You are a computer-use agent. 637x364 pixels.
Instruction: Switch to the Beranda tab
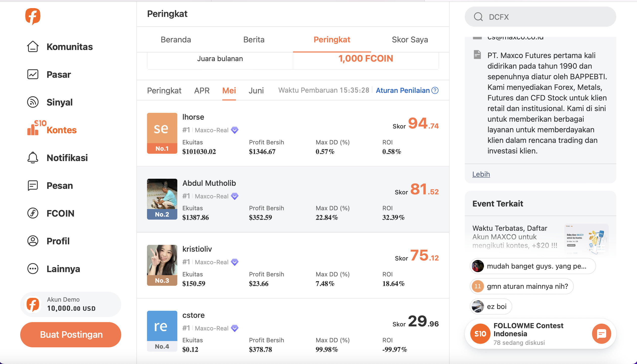tap(176, 40)
